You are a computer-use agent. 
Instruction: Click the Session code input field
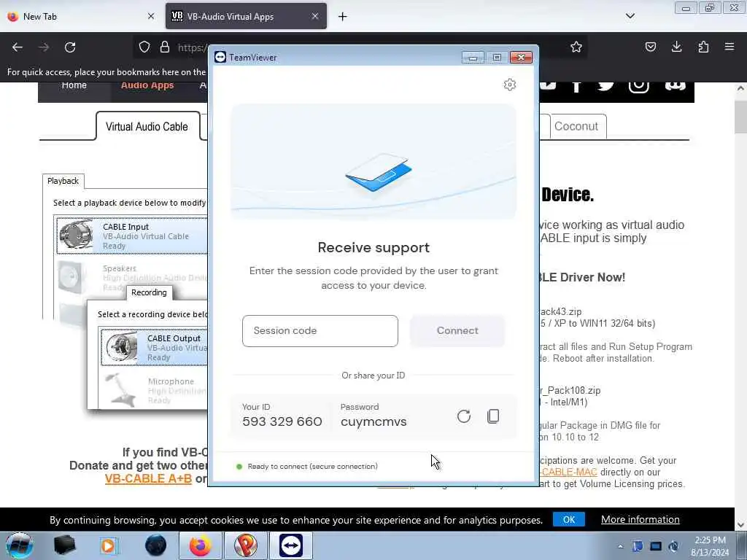320,331
